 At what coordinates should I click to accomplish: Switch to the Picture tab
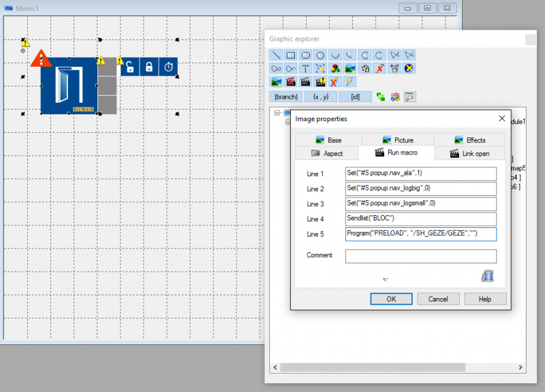(398, 140)
